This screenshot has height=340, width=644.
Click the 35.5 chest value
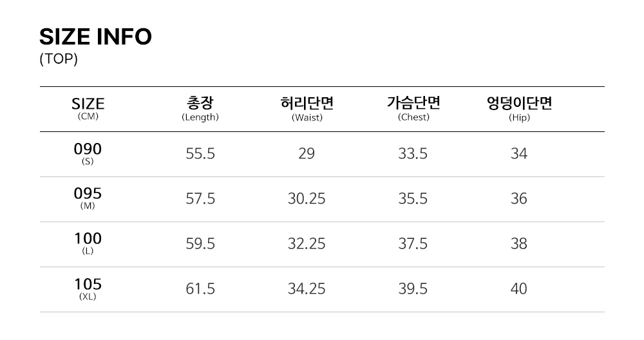pos(413,199)
